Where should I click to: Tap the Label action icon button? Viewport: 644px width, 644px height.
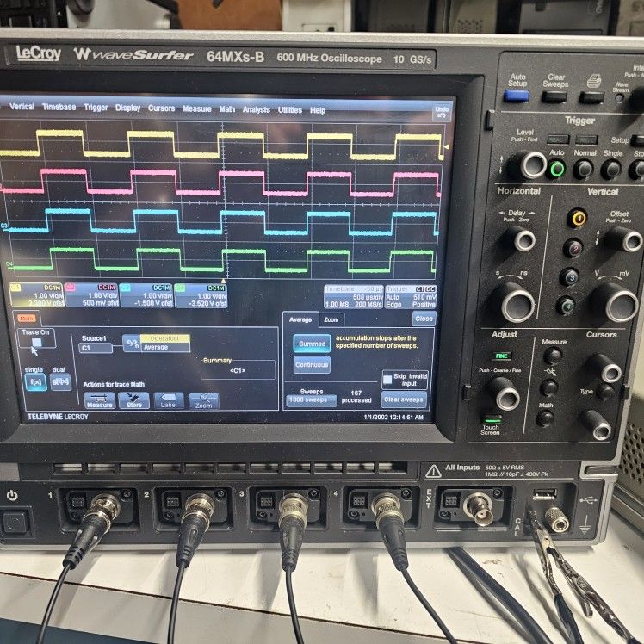[169, 401]
